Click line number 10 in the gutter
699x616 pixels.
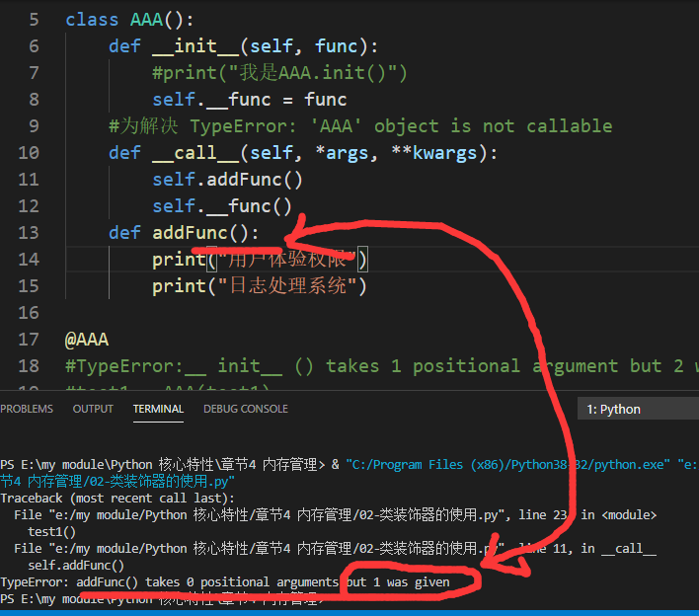click(x=29, y=153)
